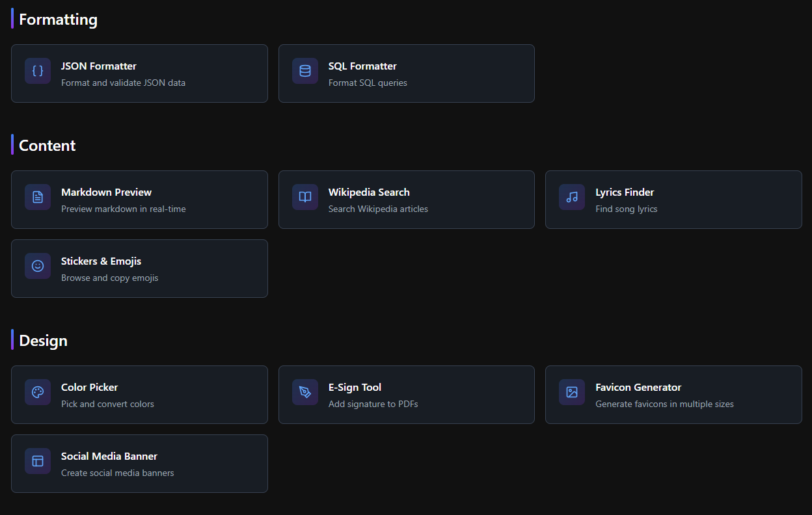Open the Color Picker tool
The height and width of the screenshot is (515, 812).
[139, 395]
